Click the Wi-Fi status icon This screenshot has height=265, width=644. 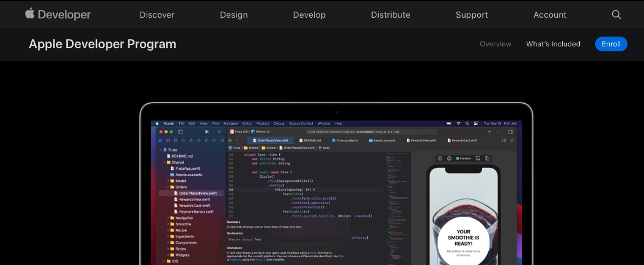(459, 123)
